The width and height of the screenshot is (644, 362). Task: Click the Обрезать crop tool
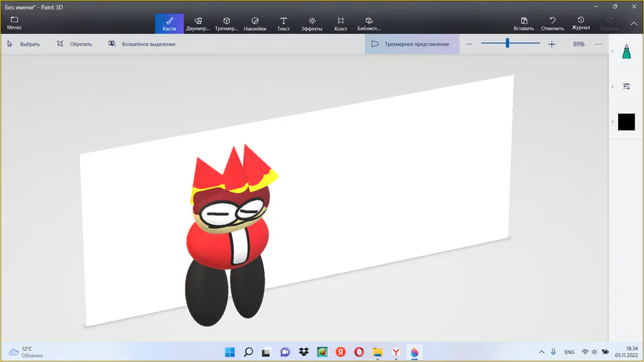point(74,44)
